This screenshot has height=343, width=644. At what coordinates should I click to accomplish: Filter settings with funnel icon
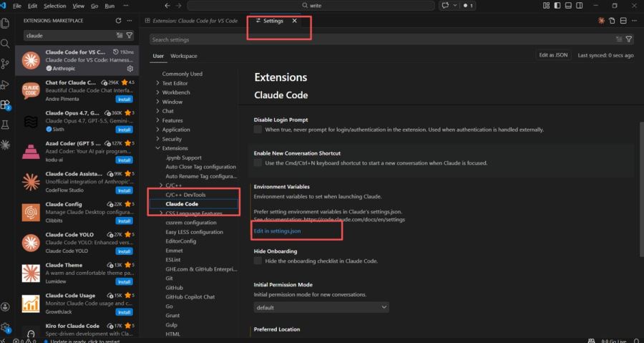pyautogui.click(x=629, y=39)
